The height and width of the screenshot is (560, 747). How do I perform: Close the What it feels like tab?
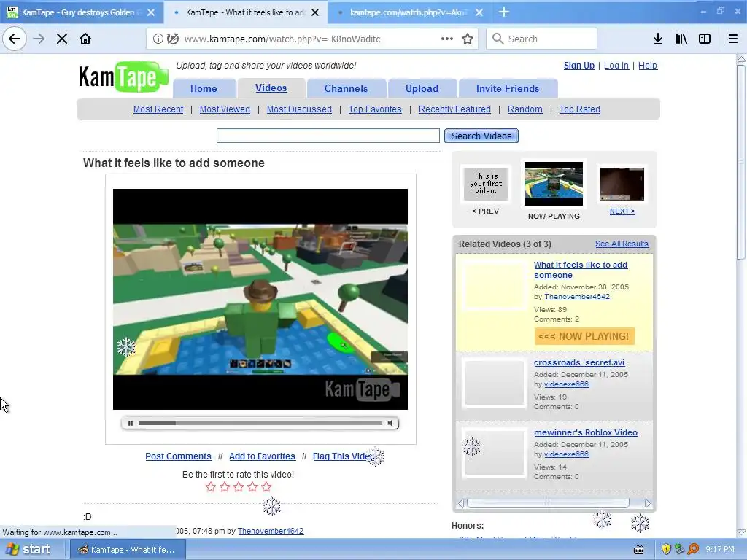coord(315,12)
